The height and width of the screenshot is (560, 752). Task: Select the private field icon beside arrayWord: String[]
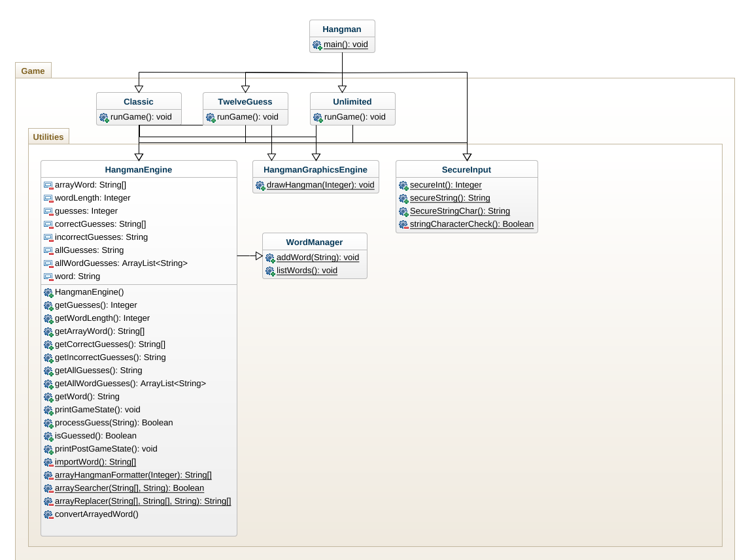point(48,186)
